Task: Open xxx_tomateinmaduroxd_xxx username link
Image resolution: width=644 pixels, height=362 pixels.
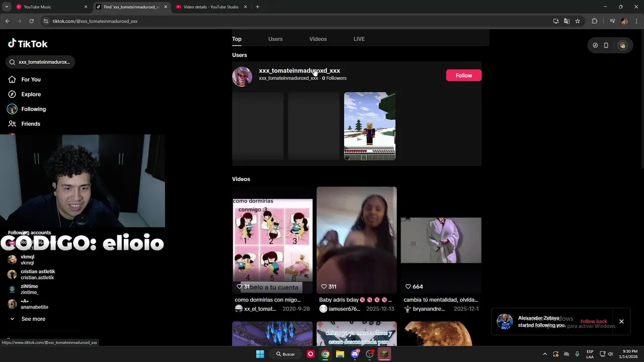Action: click(x=299, y=70)
